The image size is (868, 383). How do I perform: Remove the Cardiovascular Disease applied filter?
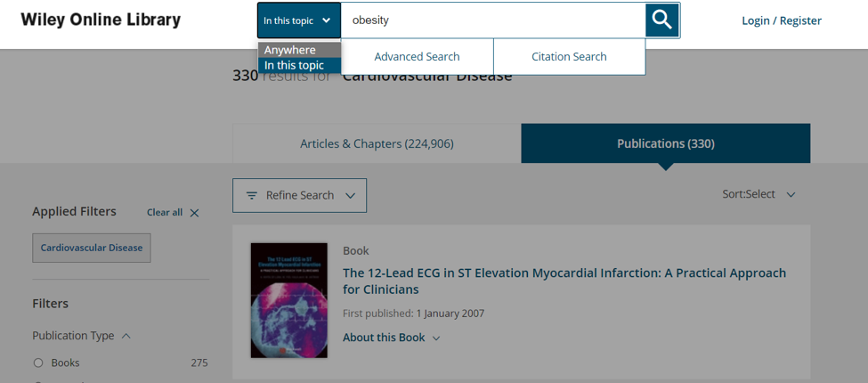(92, 248)
